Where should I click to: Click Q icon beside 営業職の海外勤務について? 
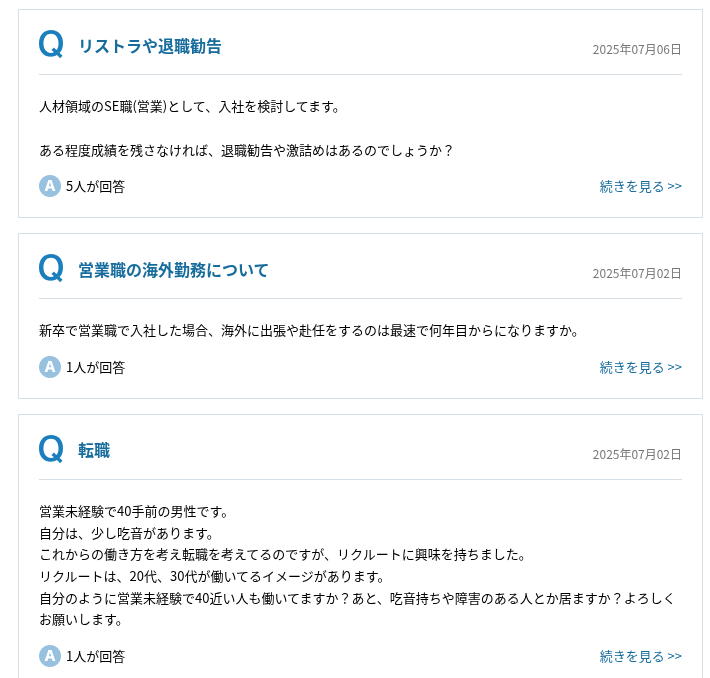point(51,268)
